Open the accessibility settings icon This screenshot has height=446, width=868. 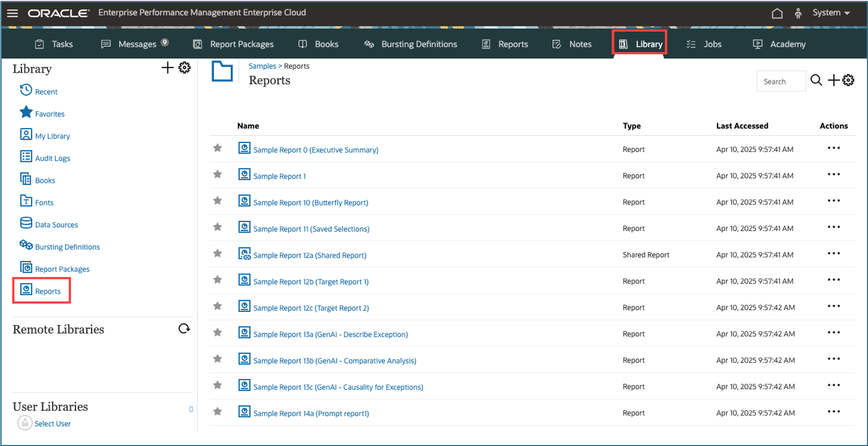[799, 13]
